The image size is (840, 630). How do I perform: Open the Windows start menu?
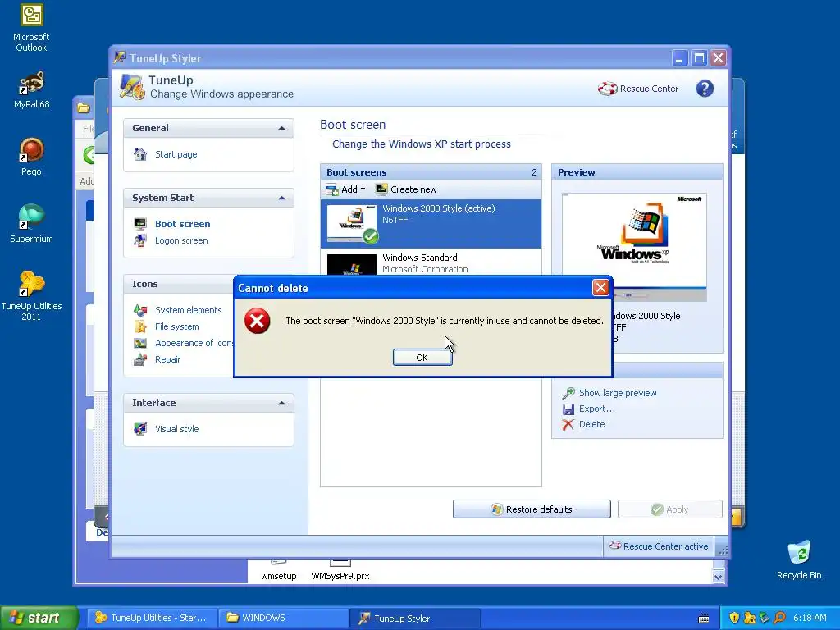[x=39, y=618]
